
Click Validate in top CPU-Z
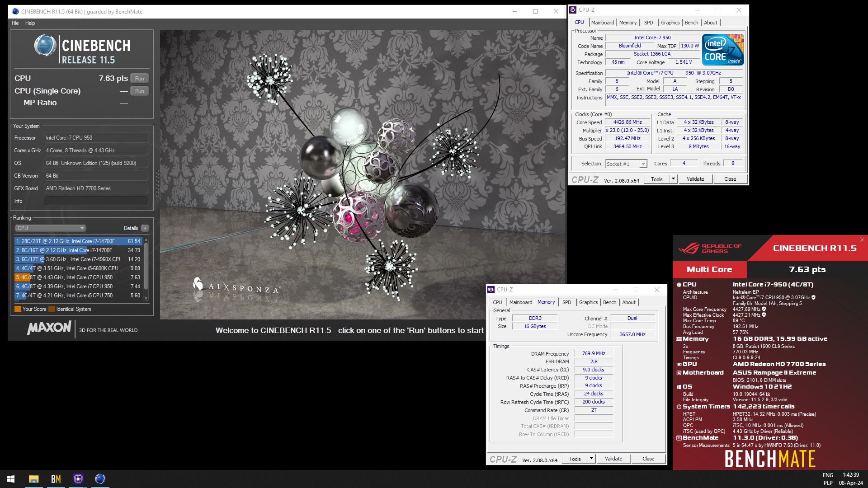(x=695, y=179)
